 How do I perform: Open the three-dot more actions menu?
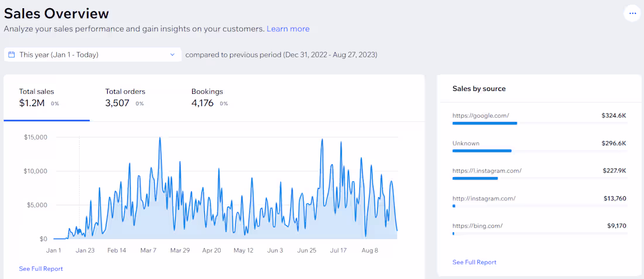[632, 13]
